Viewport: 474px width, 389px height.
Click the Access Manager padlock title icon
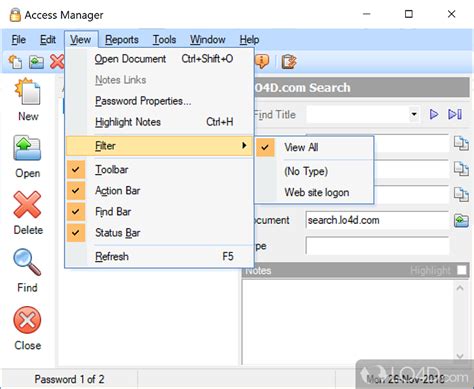coord(15,15)
